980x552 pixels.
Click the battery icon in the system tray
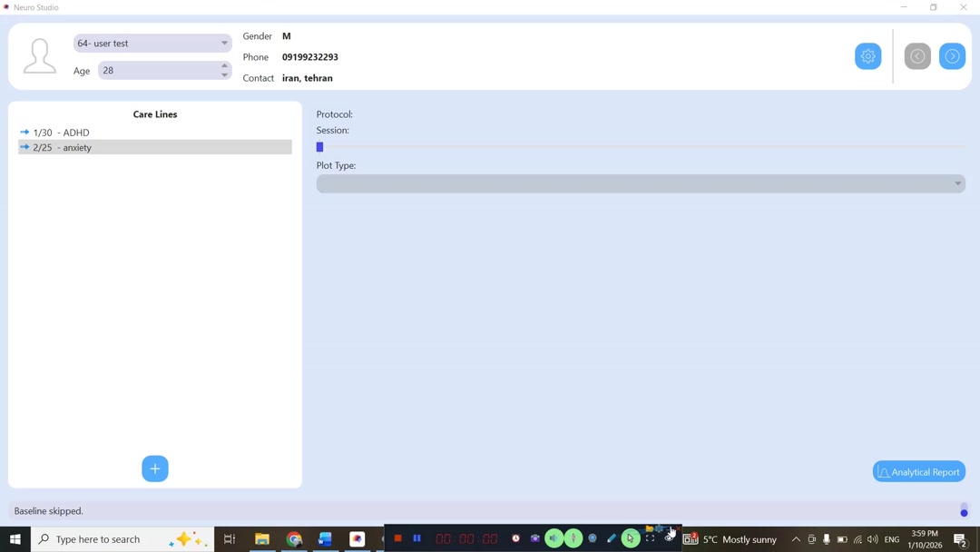coord(842,539)
